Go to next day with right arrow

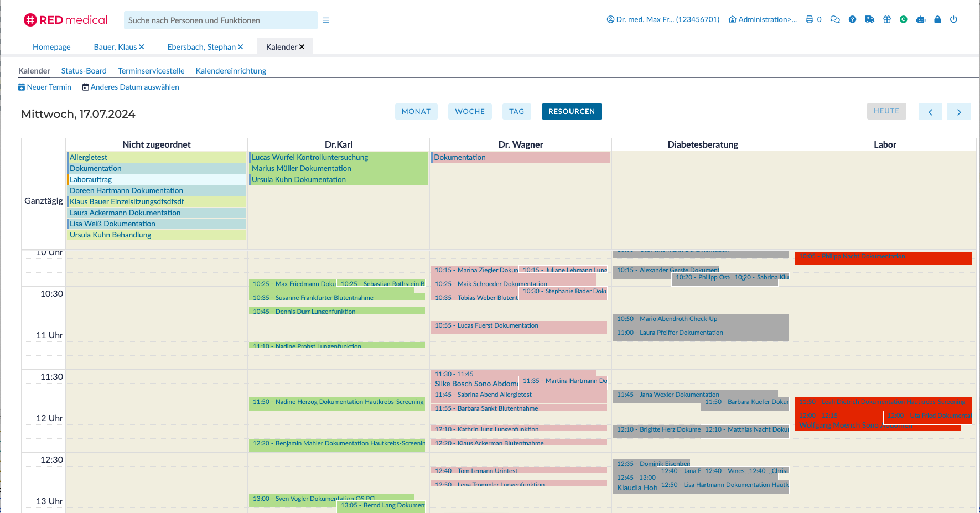(959, 112)
